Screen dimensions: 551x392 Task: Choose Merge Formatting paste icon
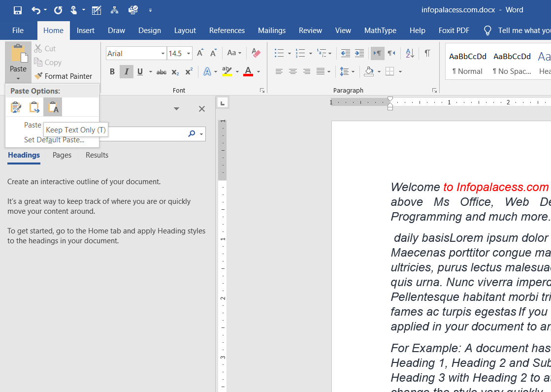point(34,107)
